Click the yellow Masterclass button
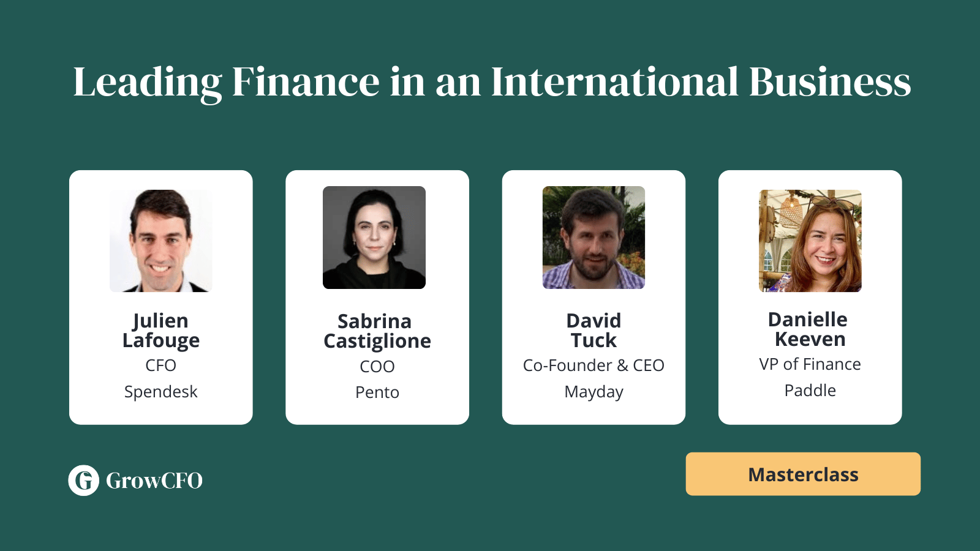The height and width of the screenshot is (551, 980). tap(803, 474)
